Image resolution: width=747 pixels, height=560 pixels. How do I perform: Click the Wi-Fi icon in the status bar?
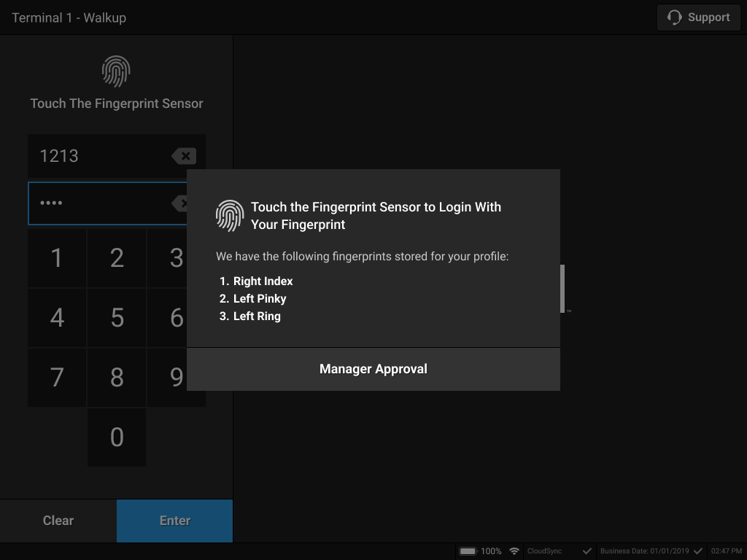(514, 551)
